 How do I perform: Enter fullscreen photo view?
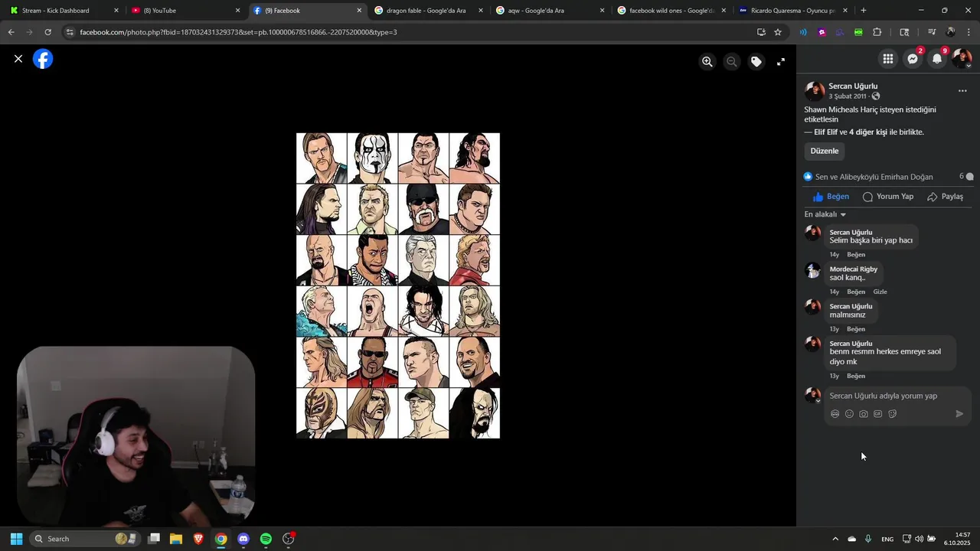tap(781, 62)
